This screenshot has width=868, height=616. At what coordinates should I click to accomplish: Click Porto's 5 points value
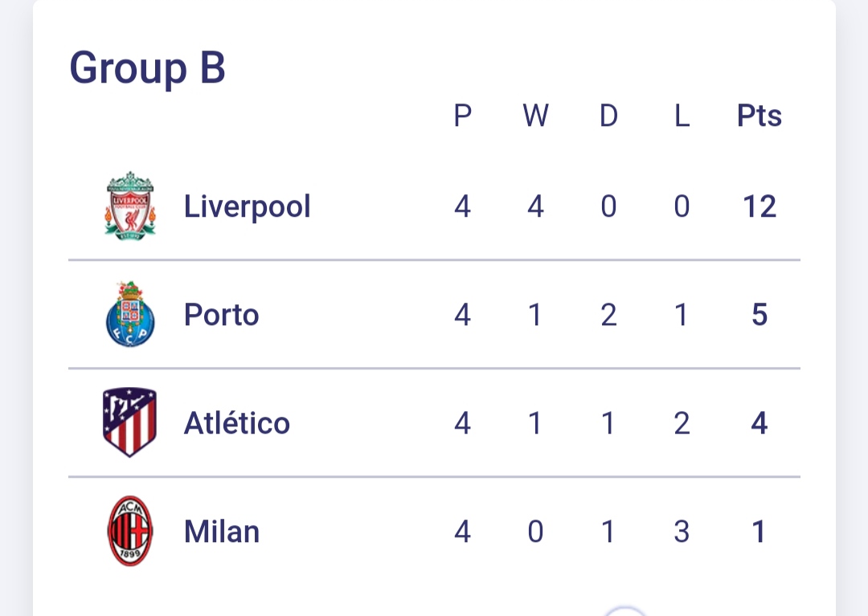tap(759, 315)
